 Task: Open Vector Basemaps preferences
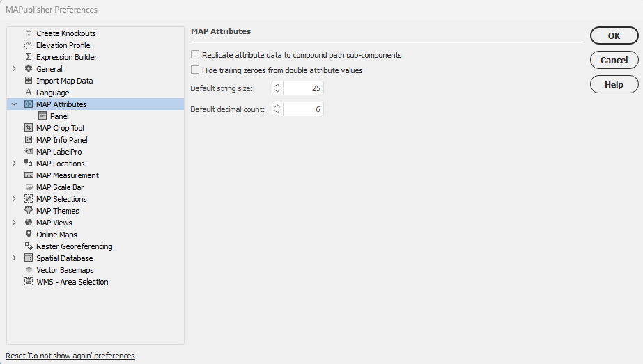pos(65,270)
